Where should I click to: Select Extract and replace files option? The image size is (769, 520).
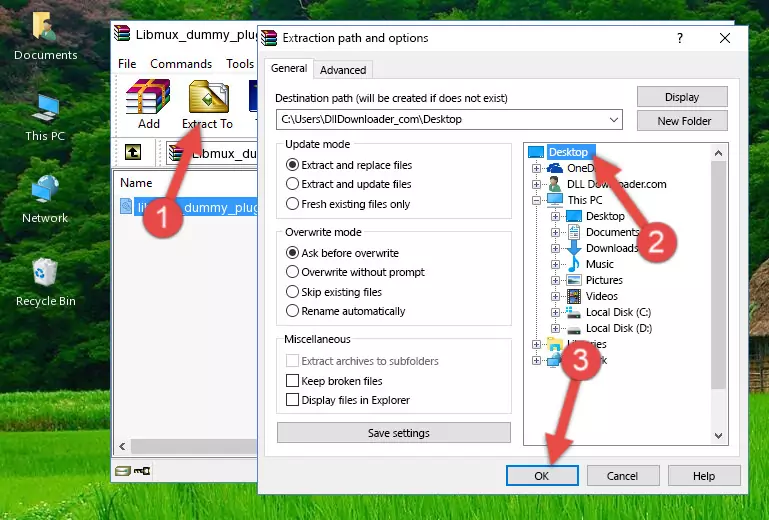[x=349, y=165]
